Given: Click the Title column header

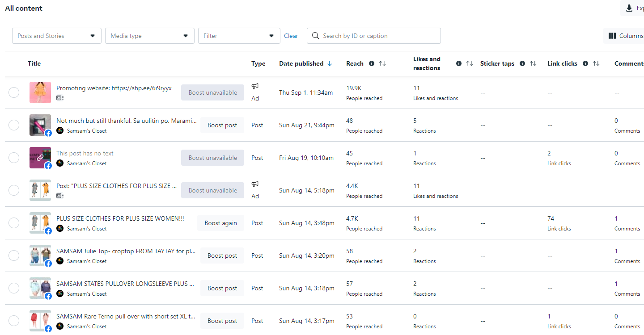Looking at the screenshot, I should tap(34, 63).
